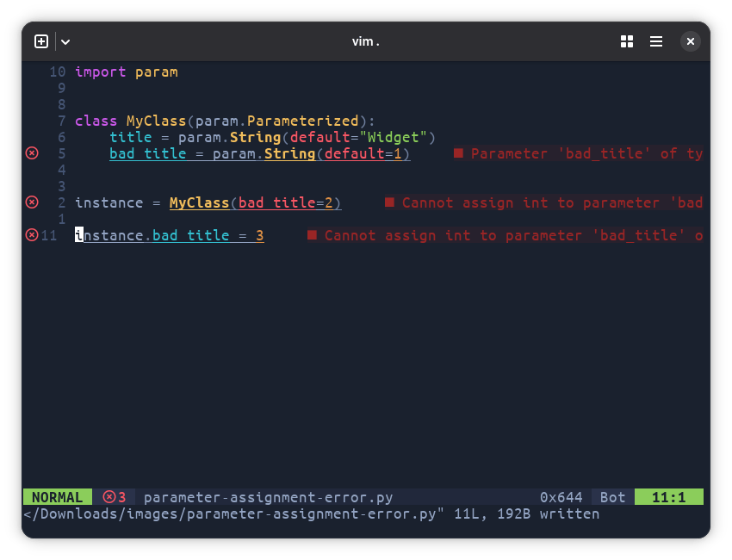Open the tab overview grid icon
The width and height of the screenshot is (732, 560).
click(x=627, y=41)
